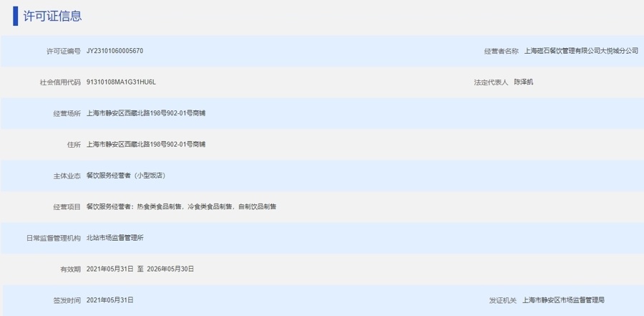Viewport: 644px width, 316px height.
Task: Select the operator name '上海磁石餐饮管理有限公司大悦城分公司'
Action: point(581,51)
